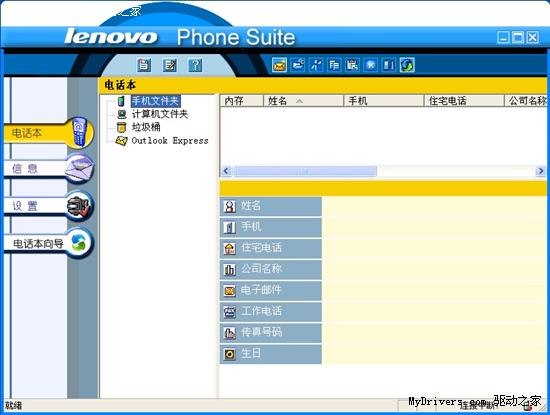Click the 电子邮件 value field
550x415 pixels.
[x=435, y=291]
